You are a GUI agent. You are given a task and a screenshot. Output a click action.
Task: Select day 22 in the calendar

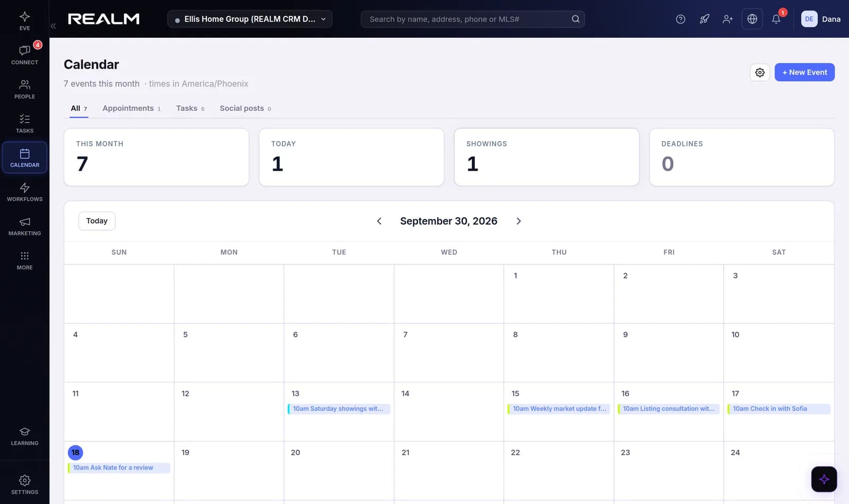click(x=559, y=471)
